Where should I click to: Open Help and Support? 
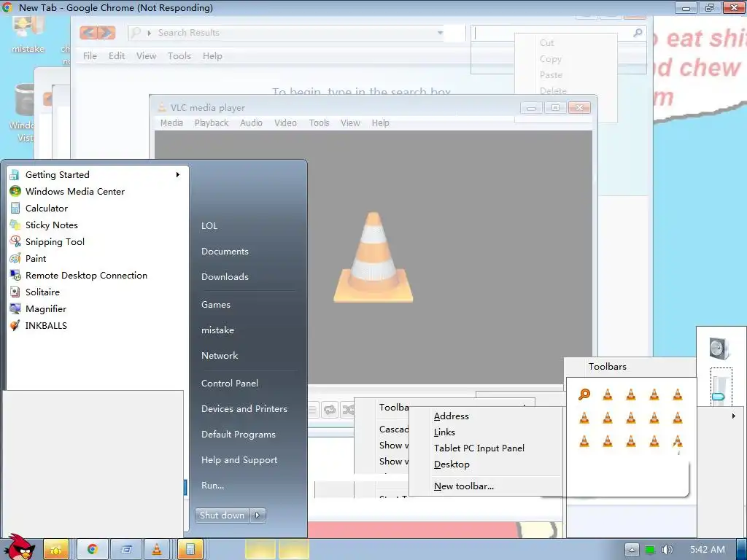[x=239, y=460]
